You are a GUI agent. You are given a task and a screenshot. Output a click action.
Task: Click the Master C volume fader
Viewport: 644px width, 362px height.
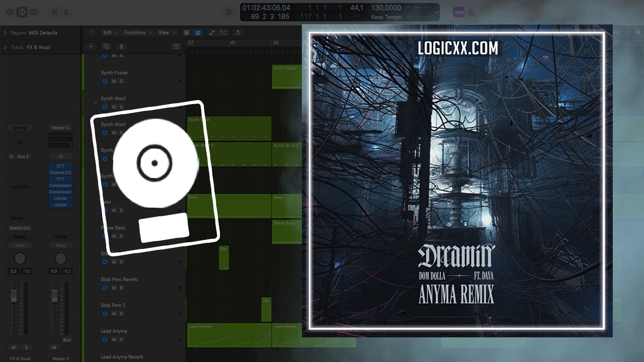(53, 296)
